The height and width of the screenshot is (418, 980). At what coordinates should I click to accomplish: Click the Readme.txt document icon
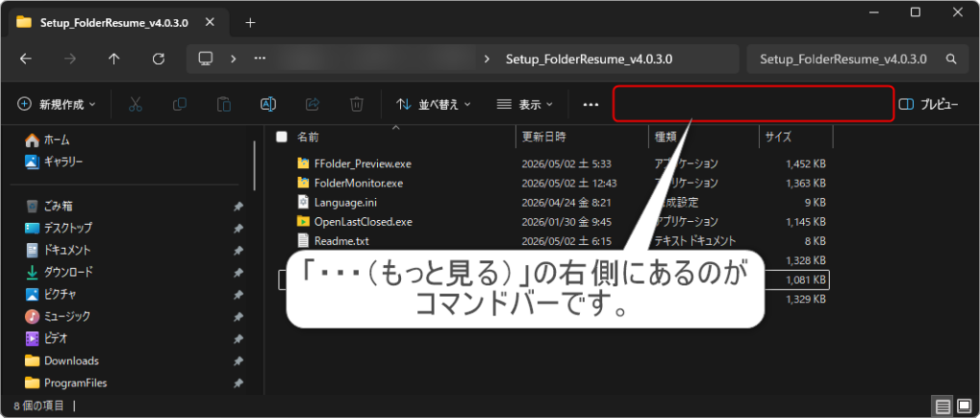pyautogui.click(x=303, y=240)
